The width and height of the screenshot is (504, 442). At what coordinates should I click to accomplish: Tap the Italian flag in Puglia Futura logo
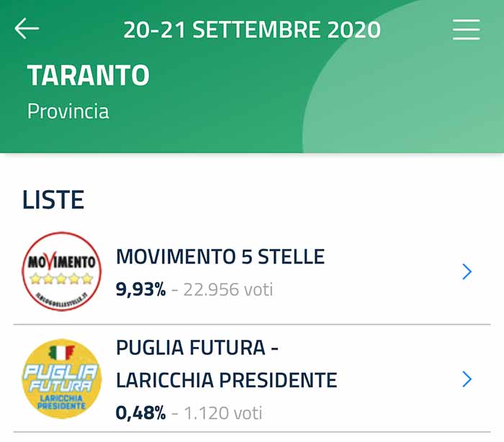[x=61, y=352]
